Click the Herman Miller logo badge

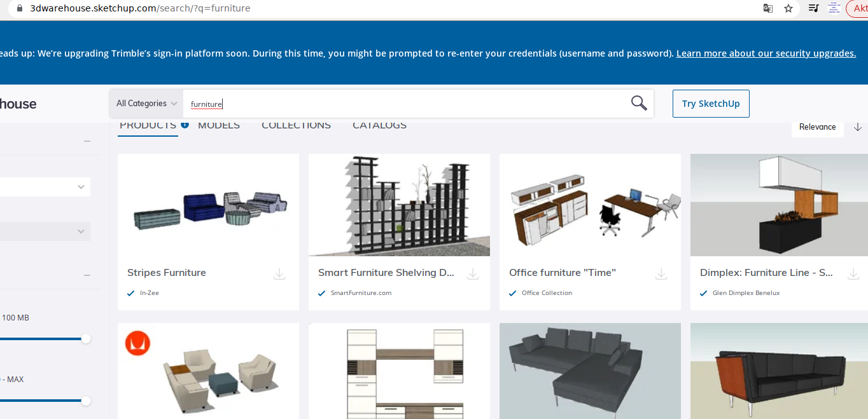[137, 343]
